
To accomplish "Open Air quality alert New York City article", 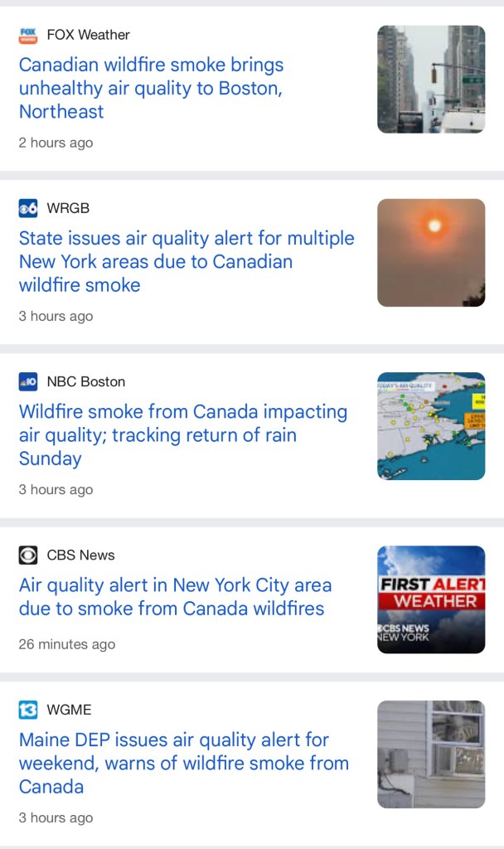I will tap(175, 596).
